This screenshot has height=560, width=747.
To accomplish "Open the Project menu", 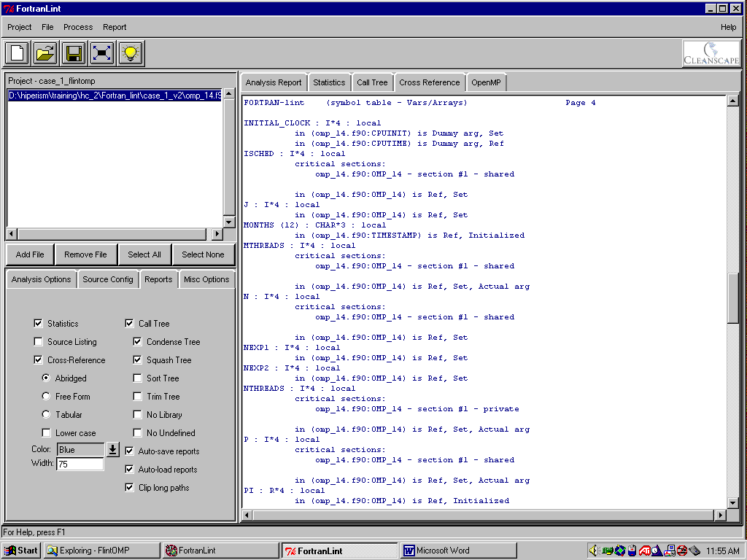I will pos(20,27).
